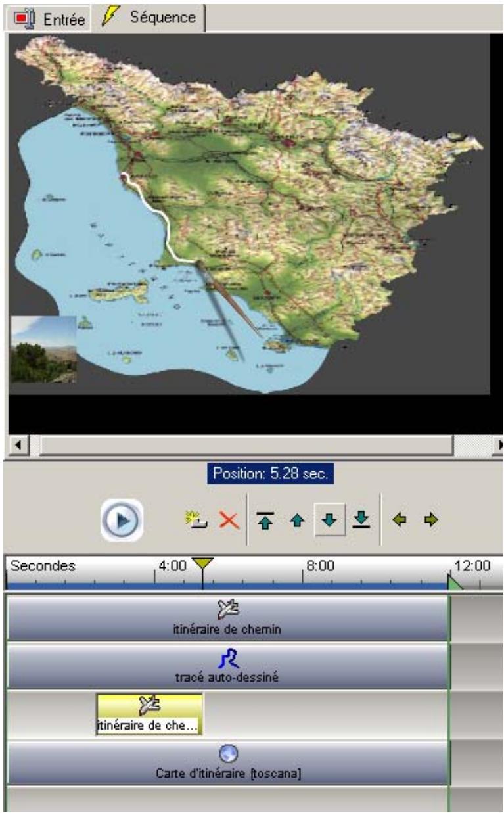Move the selected track up one level
This screenshot has width=504, height=813.
pos(297,521)
